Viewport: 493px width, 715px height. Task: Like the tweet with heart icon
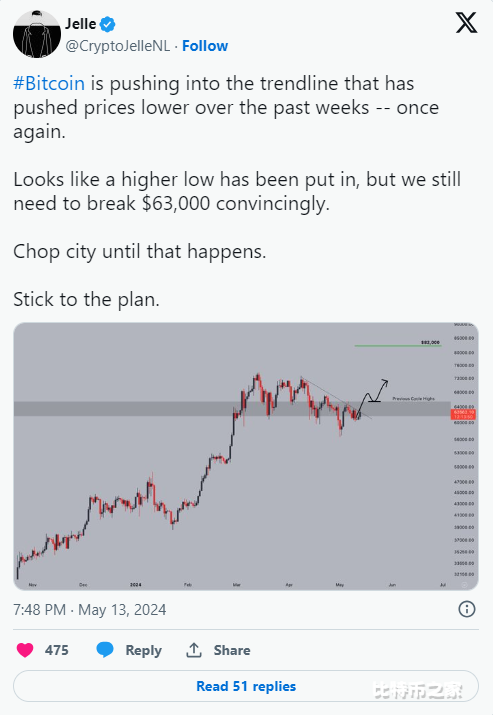click(25, 650)
